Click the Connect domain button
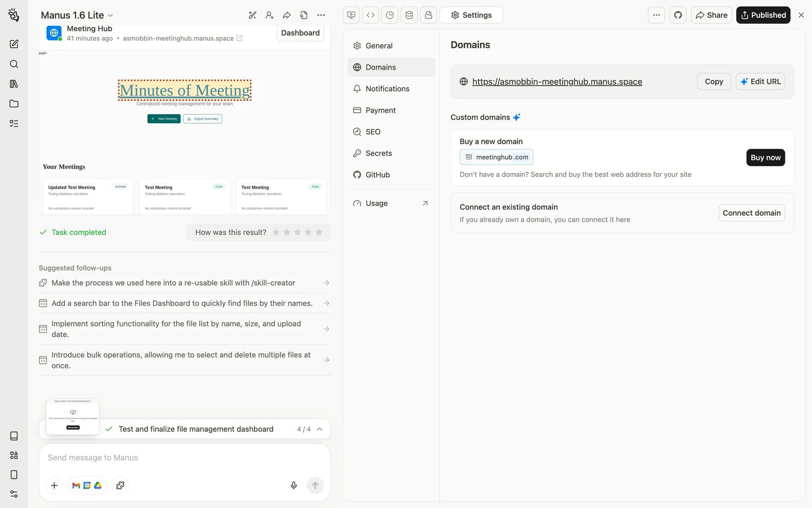The height and width of the screenshot is (508, 812). point(751,213)
